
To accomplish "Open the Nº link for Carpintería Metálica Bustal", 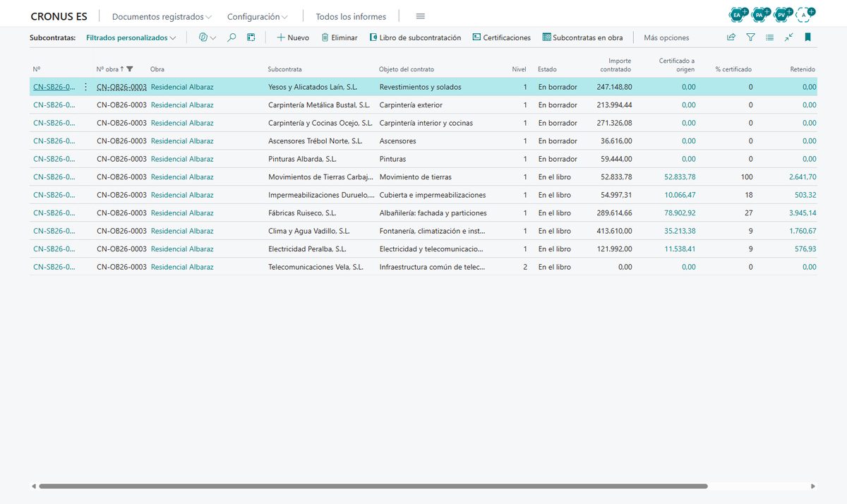I will click(54, 105).
